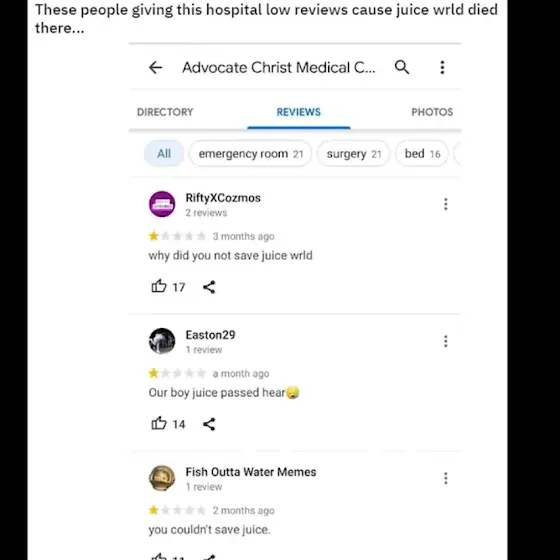Image resolution: width=560 pixels, height=560 pixels.
Task: Select the REVIEWS tab
Action: point(299,112)
